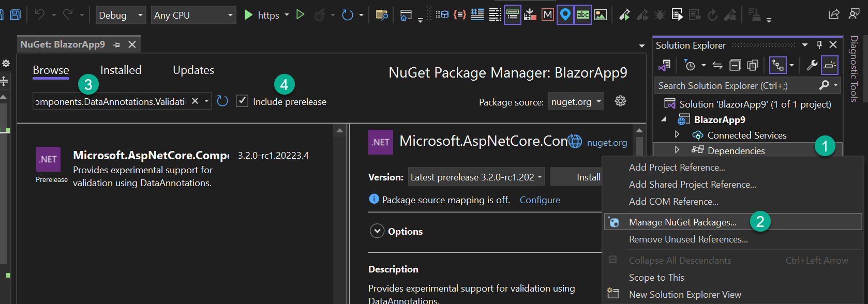The image size is (868, 304).
Task: Click the green abc text toolbar icon
Action: click(x=583, y=14)
